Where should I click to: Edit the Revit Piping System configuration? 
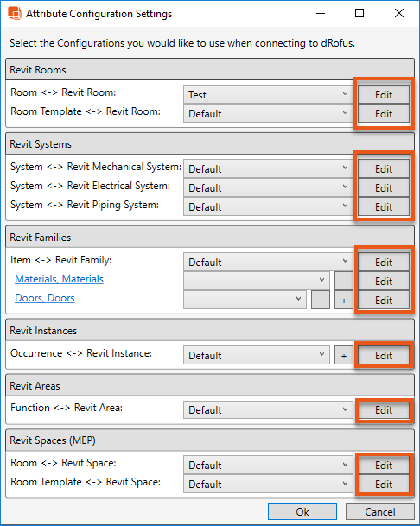coord(384,207)
